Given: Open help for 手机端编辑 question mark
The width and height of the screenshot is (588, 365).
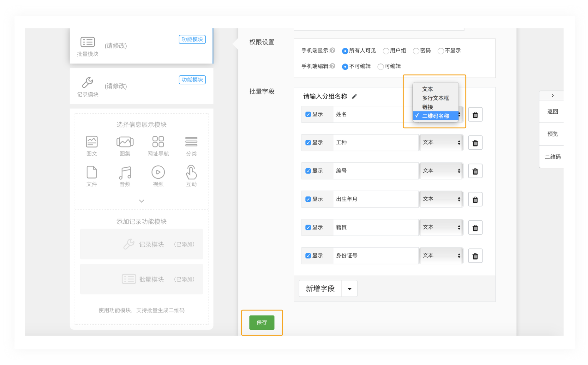Looking at the screenshot, I should [x=333, y=66].
